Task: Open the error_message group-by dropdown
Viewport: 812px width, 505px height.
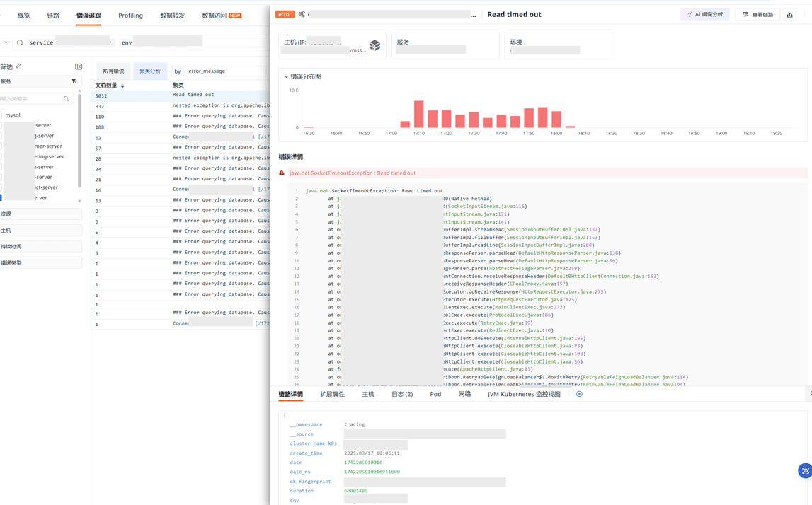Action: point(224,71)
